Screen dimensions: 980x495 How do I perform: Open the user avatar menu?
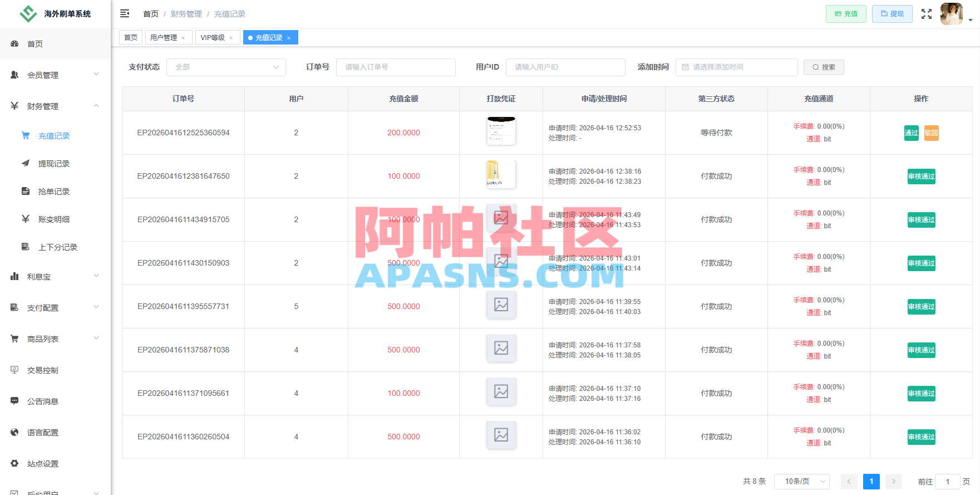coord(952,14)
